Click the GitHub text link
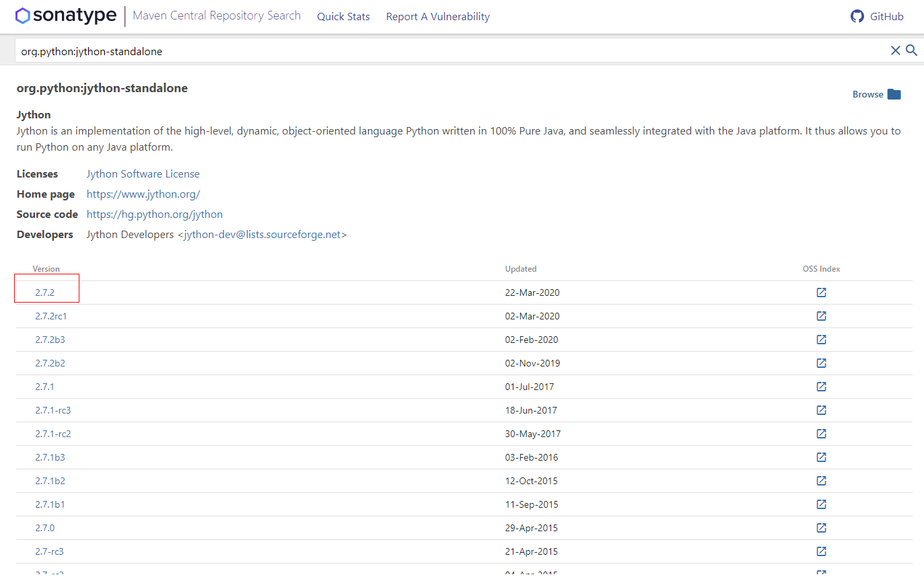This screenshot has height=581, width=924. click(x=886, y=17)
